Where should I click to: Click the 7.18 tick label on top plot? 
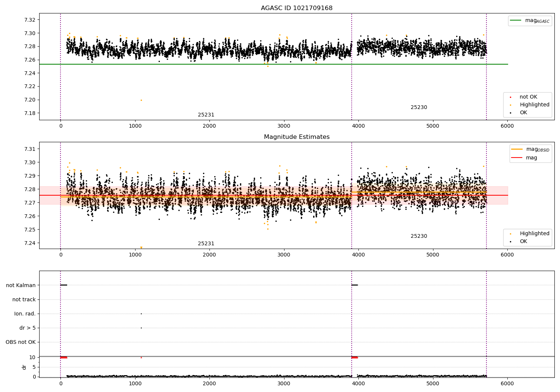tap(29, 113)
